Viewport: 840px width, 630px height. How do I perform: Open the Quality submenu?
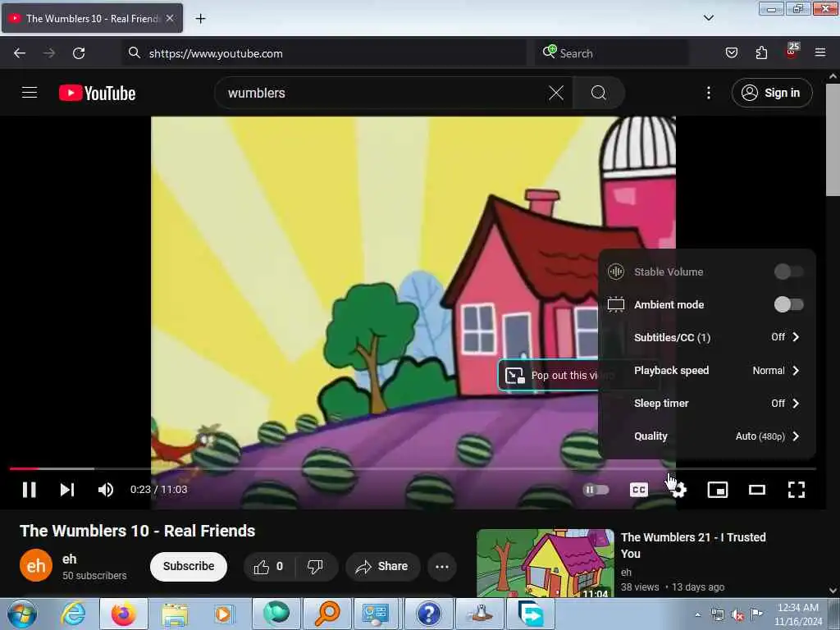pos(706,436)
